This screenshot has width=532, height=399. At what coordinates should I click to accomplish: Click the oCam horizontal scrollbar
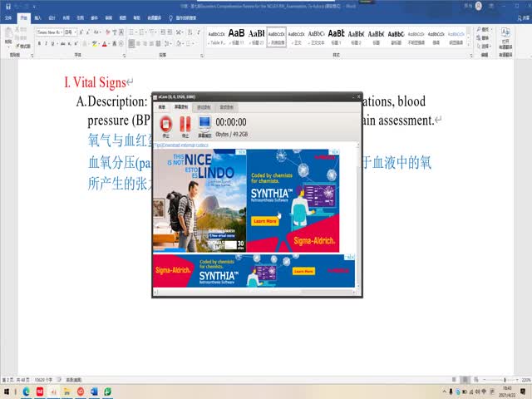pyautogui.click(x=254, y=292)
